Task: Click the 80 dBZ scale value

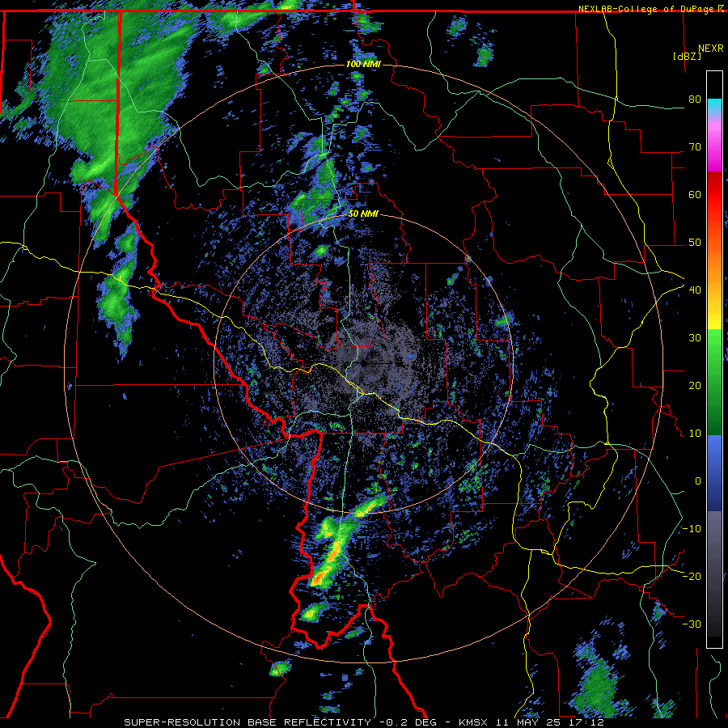Action: click(695, 99)
